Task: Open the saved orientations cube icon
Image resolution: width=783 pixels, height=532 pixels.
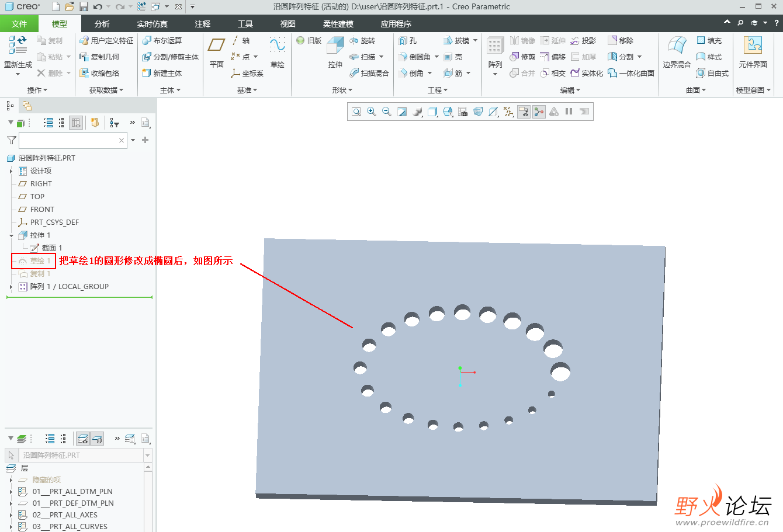Action: click(448, 112)
